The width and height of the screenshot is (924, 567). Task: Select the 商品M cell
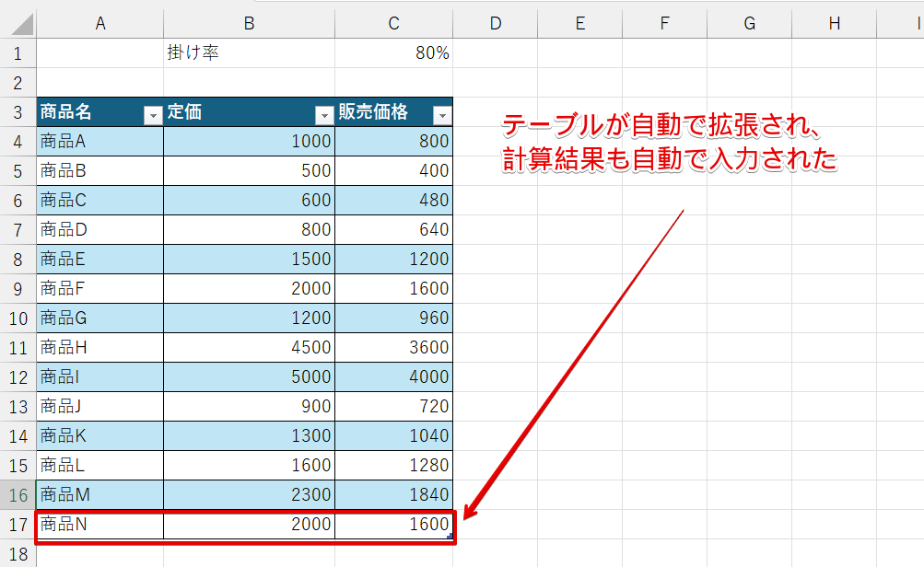[100, 494]
